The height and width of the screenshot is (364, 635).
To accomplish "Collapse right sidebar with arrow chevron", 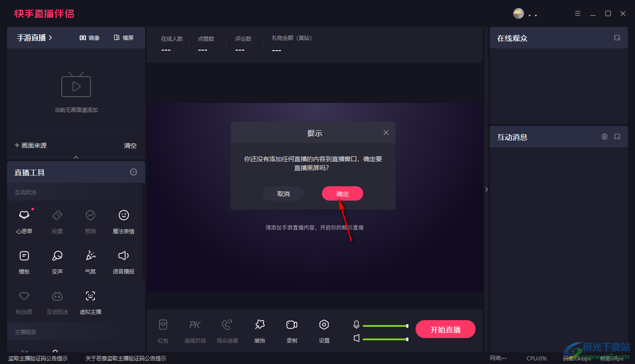I will [x=486, y=189].
